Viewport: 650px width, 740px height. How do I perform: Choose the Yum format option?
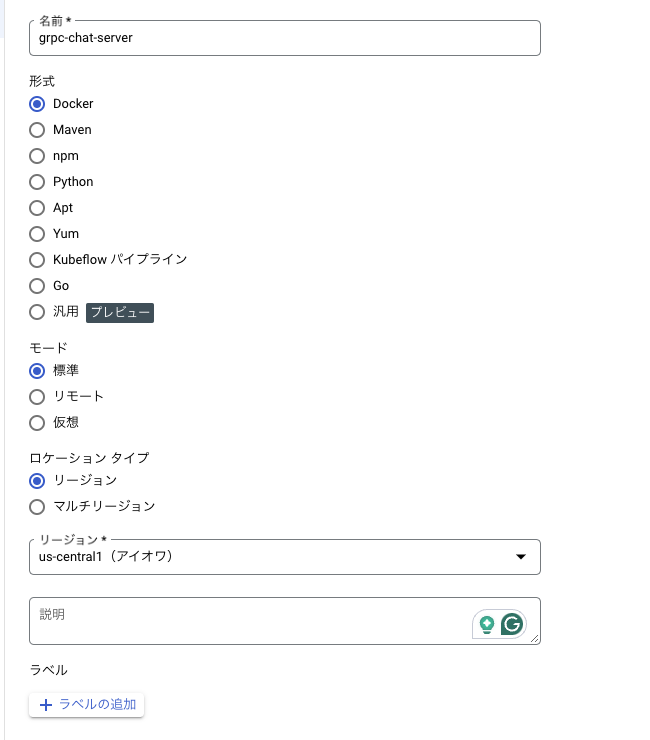click(x=37, y=234)
